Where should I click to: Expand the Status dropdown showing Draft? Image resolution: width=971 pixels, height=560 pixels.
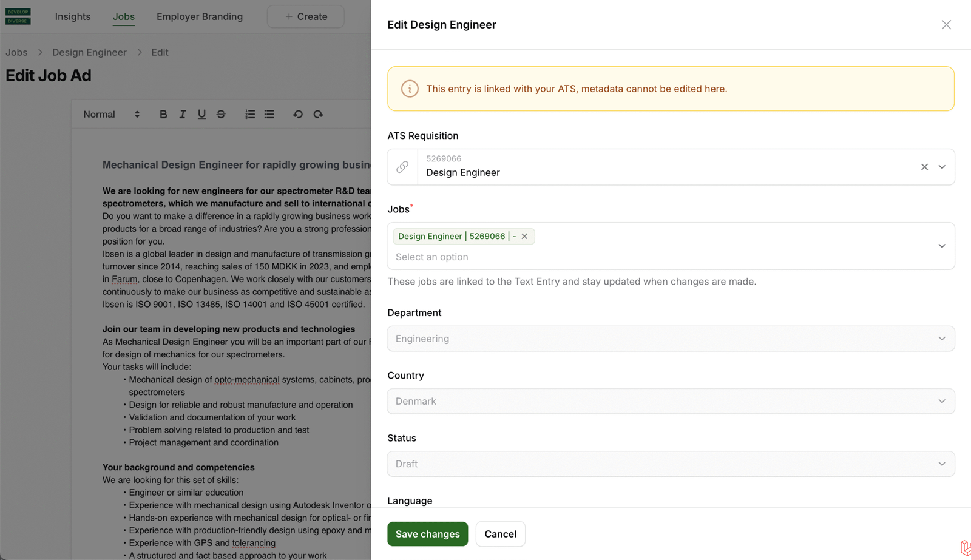click(671, 464)
